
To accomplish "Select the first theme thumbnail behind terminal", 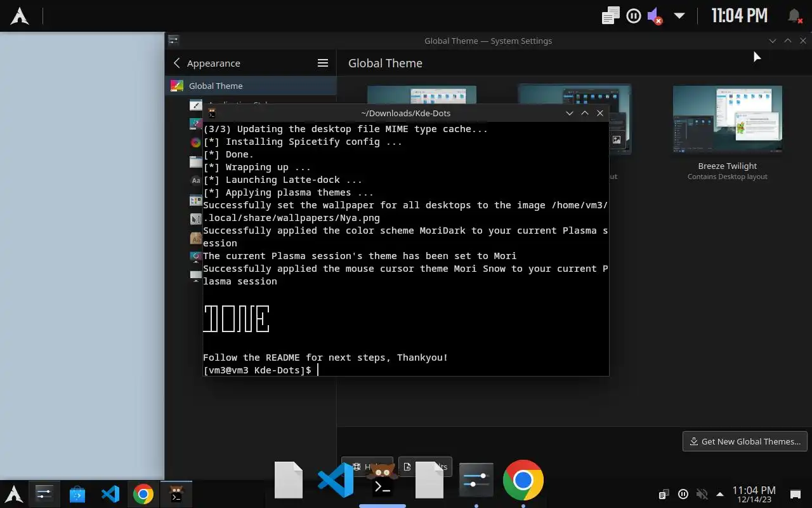I will (422, 95).
